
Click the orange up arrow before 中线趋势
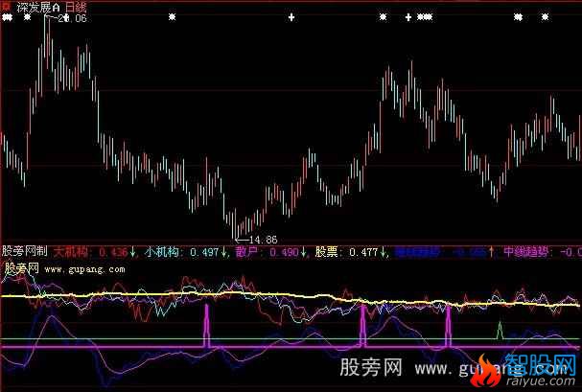[x=492, y=252]
